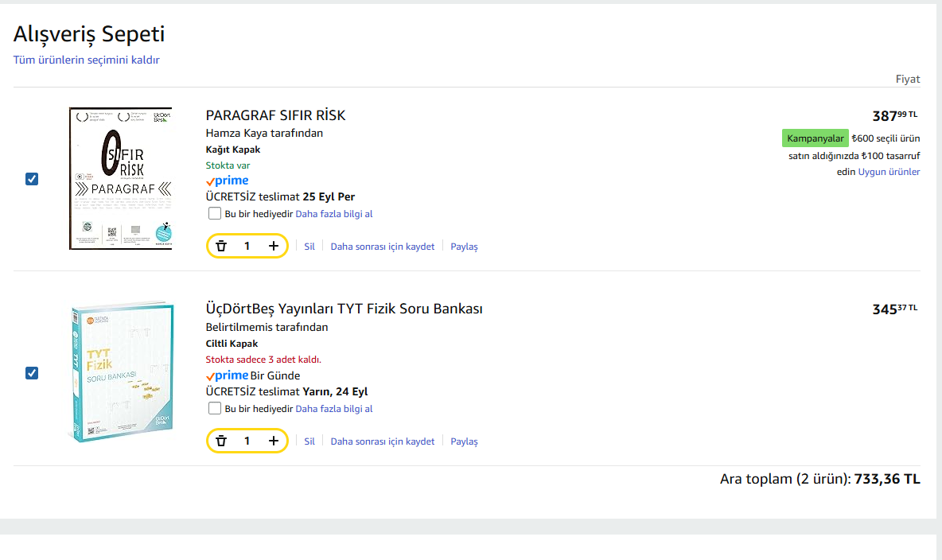Uncheck the PARAGRAF SIFIR RİSK selection checkbox
Image resolution: width=942 pixels, height=560 pixels.
point(32,179)
